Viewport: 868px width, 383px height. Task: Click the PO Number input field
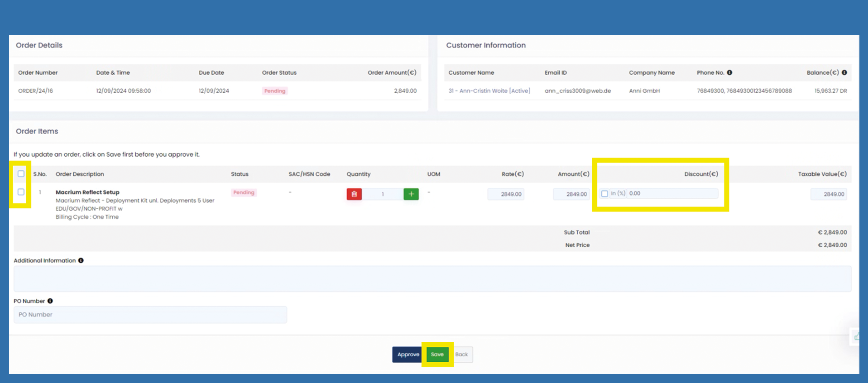click(x=150, y=315)
